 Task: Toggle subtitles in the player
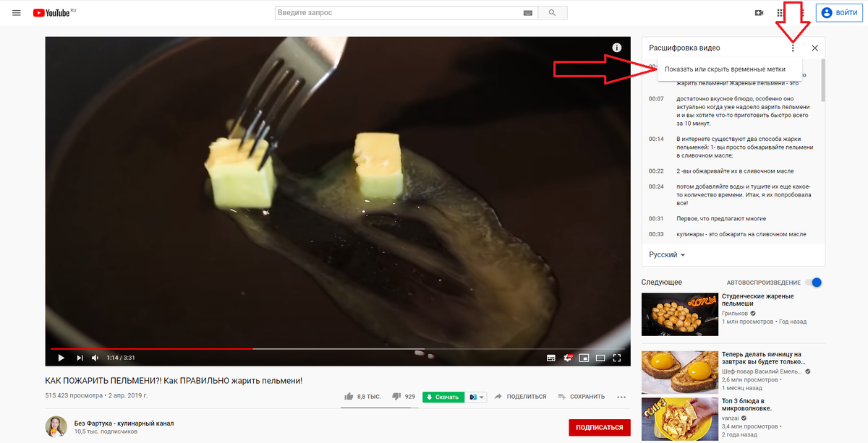coord(551,358)
